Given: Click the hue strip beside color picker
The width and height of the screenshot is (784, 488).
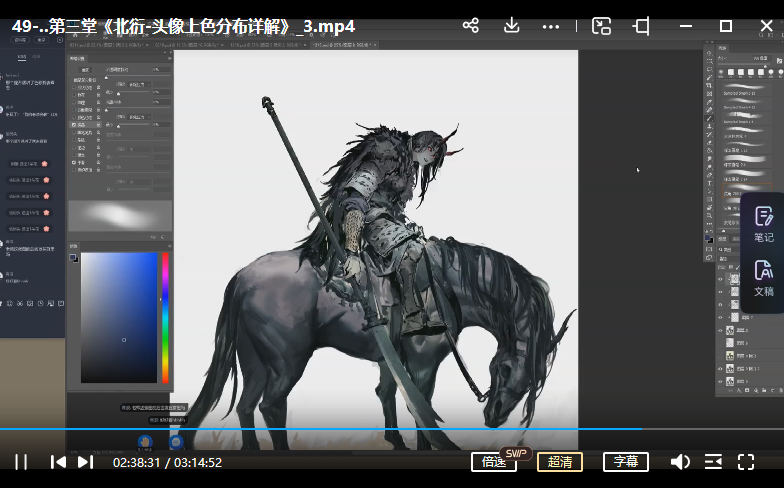Looking at the screenshot, I should tap(165, 317).
